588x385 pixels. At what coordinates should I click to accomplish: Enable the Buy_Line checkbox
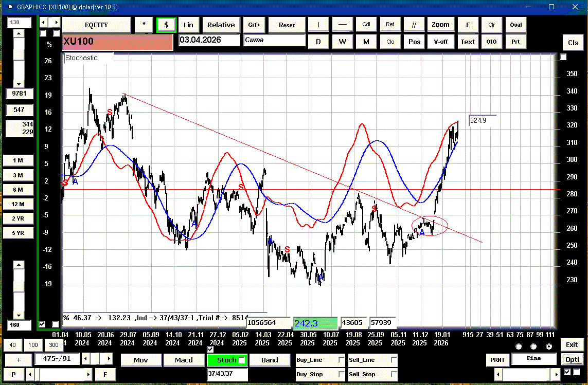pos(342,360)
